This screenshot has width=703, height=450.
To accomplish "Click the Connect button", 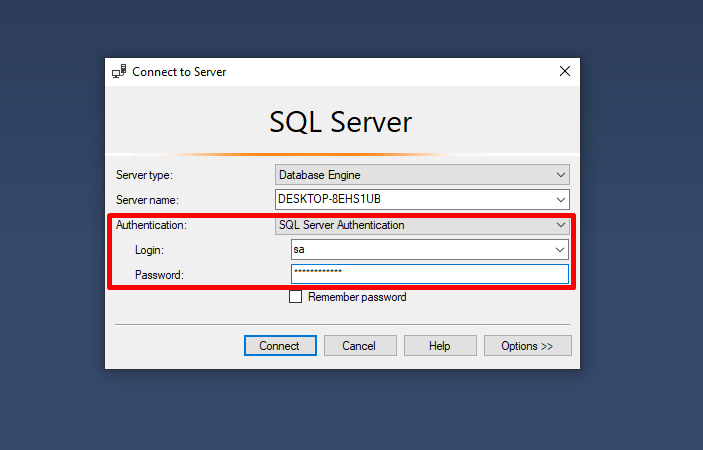I will [280, 346].
